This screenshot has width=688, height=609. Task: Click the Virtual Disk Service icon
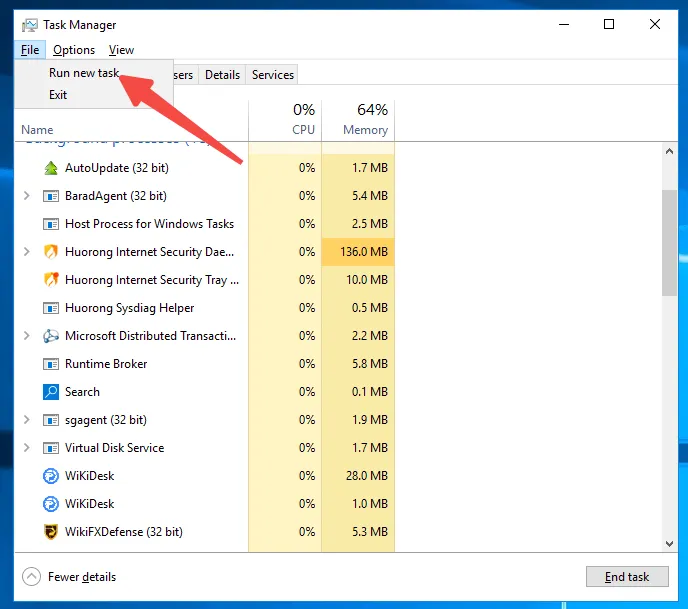[51, 448]
